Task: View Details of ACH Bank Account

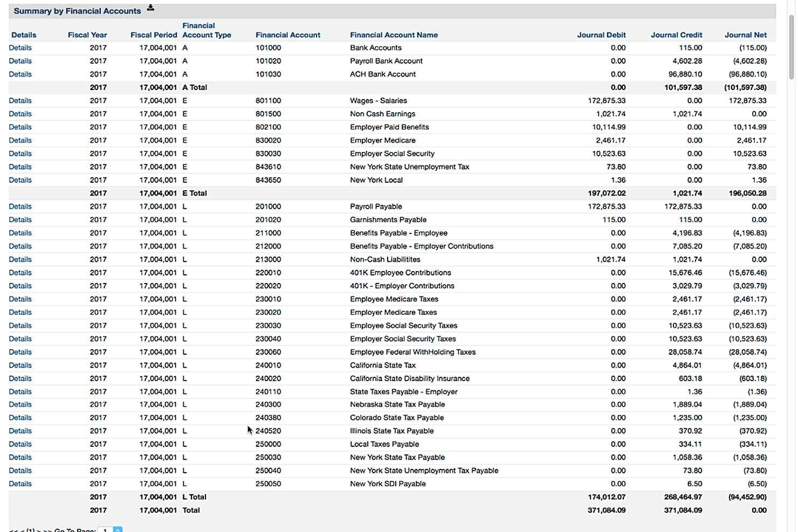Action: click(20, 74)
